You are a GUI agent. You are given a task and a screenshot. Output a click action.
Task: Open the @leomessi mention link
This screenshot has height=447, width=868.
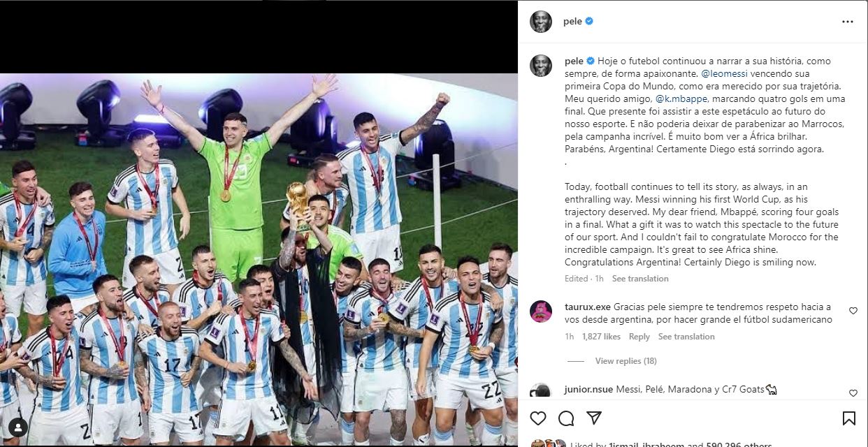725,73
